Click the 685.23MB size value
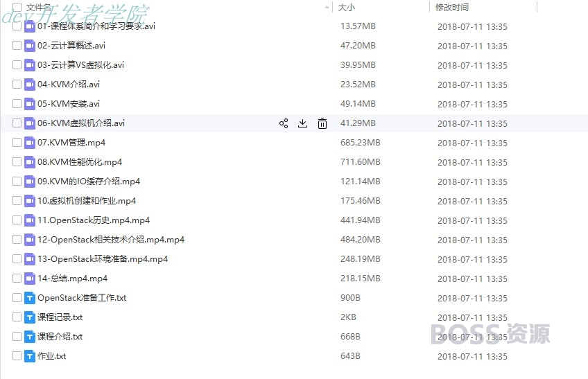Viewport: 588px width, 379px height. point(361,143)
